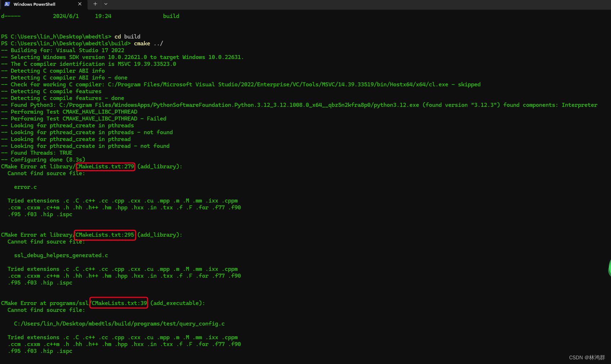611x364 pixels.
Task: Click the 'Found Python3' output line
Action: (299, 105)
